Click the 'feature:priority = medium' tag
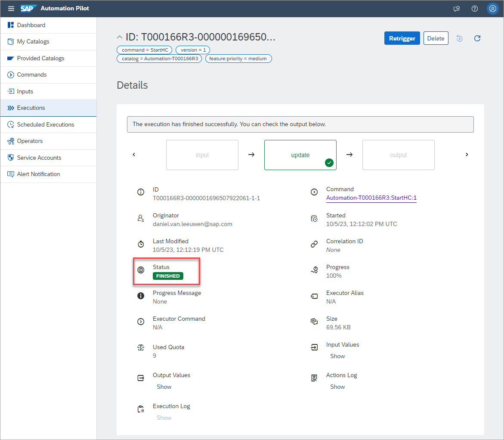Screen dimensions: 504x440 (x=238, y=59)
